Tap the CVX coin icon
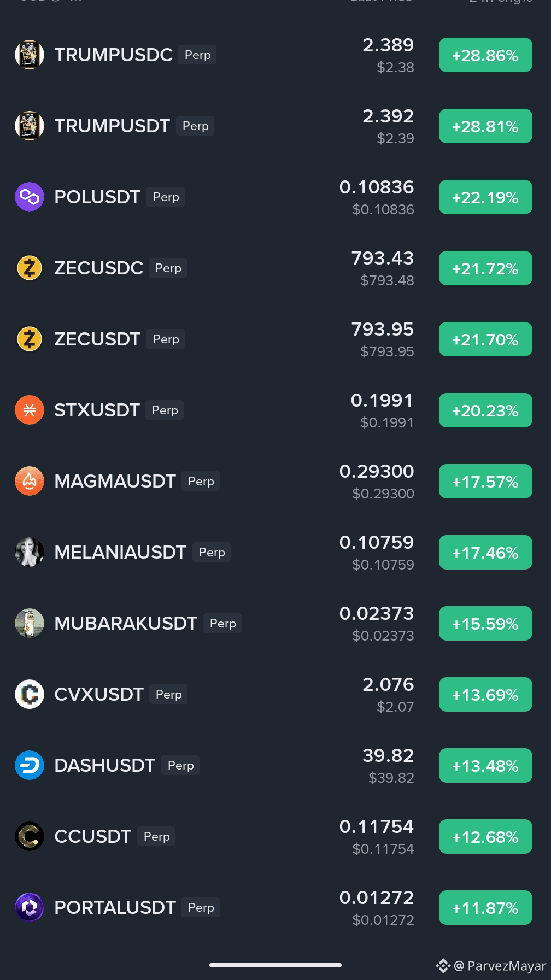Viewport: 551px width, 980px height. pos(30,694)
